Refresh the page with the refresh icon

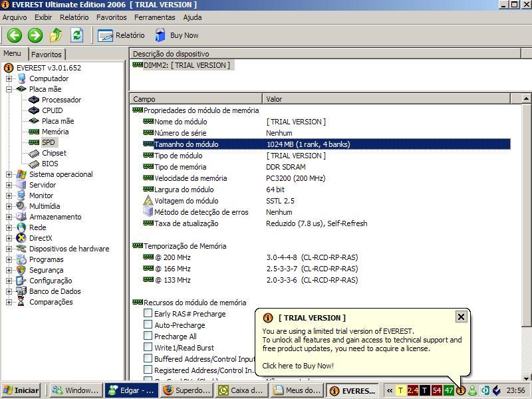point(76,35)
